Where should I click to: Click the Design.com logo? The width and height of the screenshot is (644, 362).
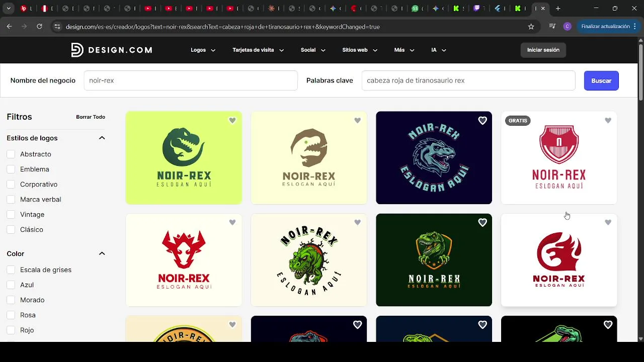pyautogui.click(x=112, y=50)
